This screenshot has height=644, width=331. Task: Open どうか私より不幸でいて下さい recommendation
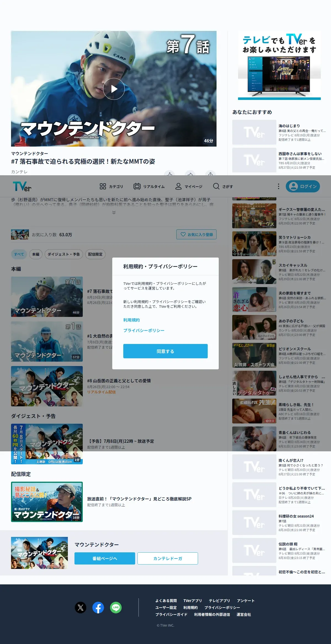pyautogui.click(x=279, y=495)
